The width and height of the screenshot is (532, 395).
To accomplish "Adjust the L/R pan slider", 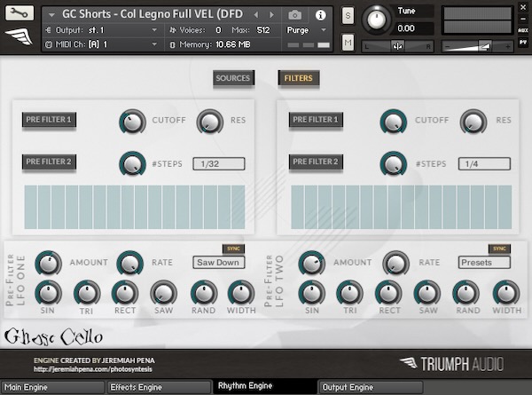I will click(397, 46).
